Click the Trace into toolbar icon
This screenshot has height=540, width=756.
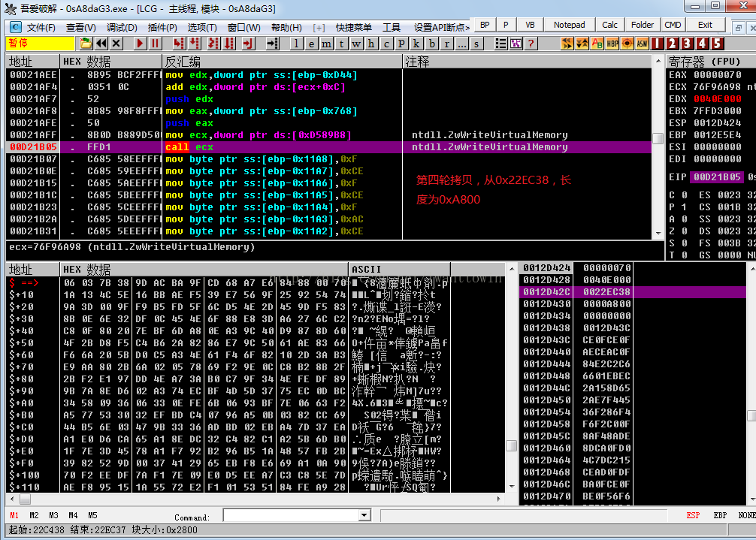(213, 44)
